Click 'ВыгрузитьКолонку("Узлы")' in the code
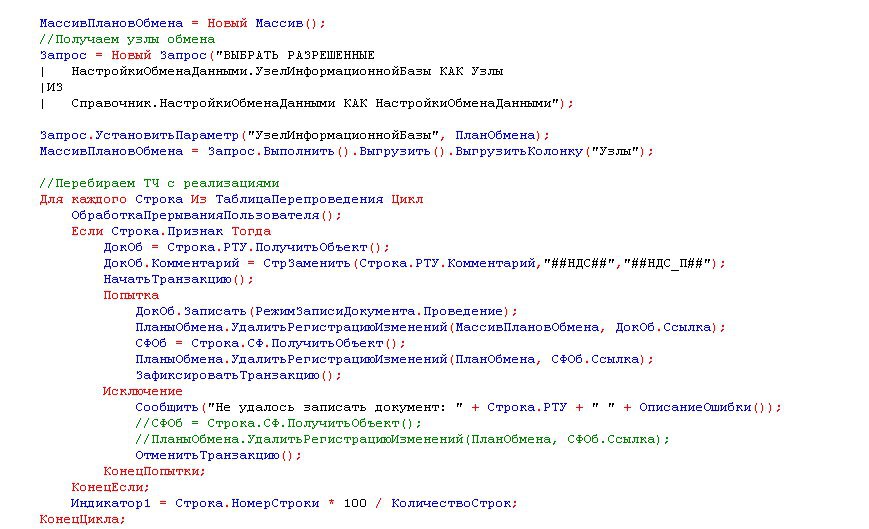869x529 pixels. [551, 151]
